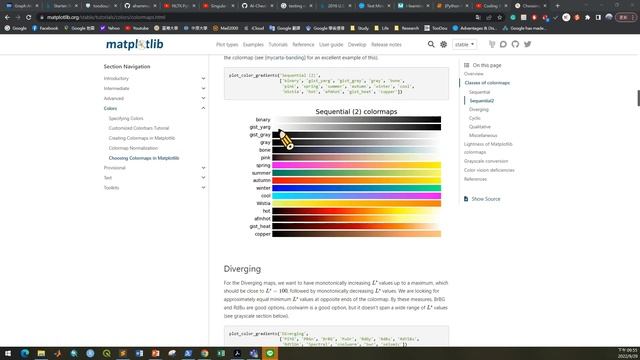Screen dimensions: 640x360
Task: Jump to Grayscale conversion section
Action: [x=486, y=161]
